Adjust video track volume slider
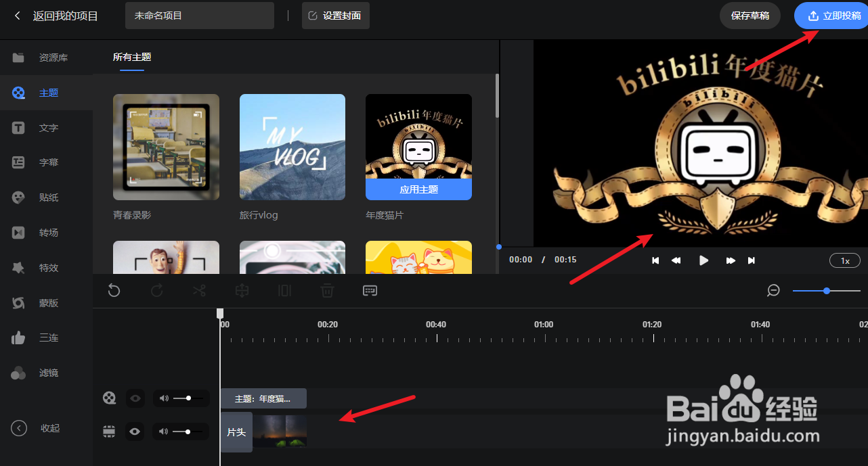 188,431
